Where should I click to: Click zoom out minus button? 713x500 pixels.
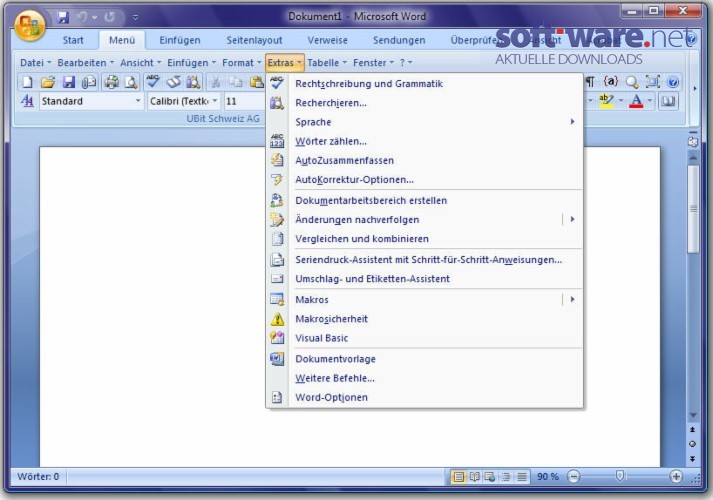574,476
